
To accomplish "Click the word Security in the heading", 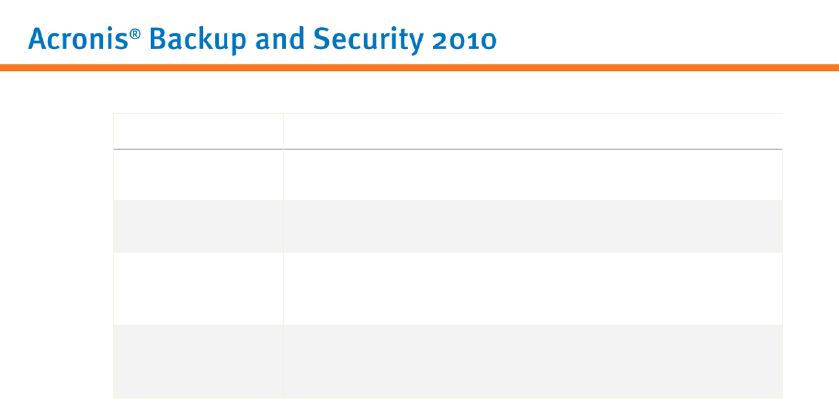I will coord(368,40).
